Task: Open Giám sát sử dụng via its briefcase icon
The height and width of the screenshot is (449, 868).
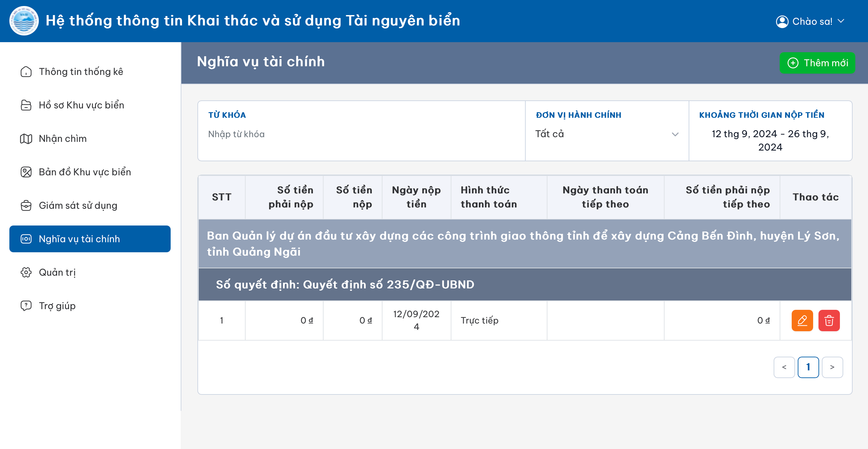Action: coord(26,205)
